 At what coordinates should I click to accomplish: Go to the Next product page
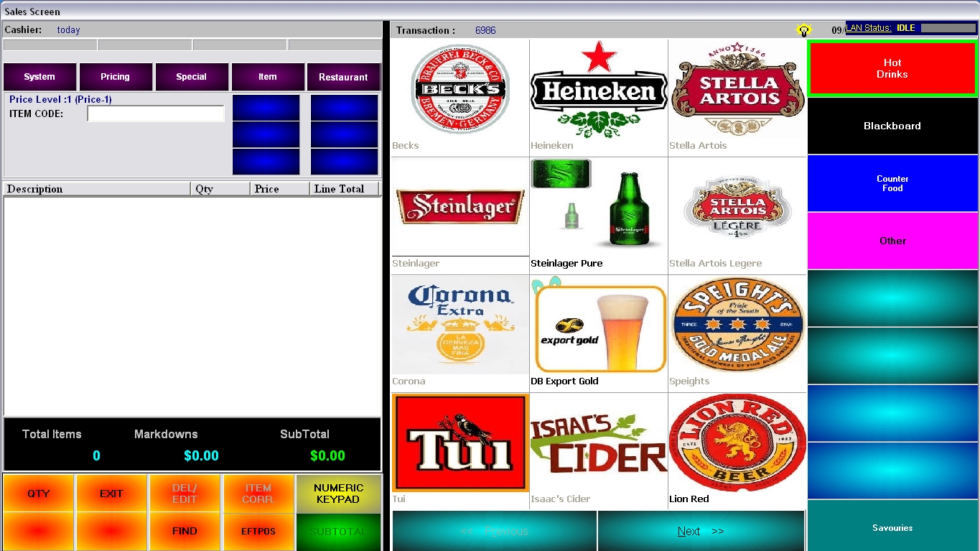pyautogui.click(x=701, y=531)
